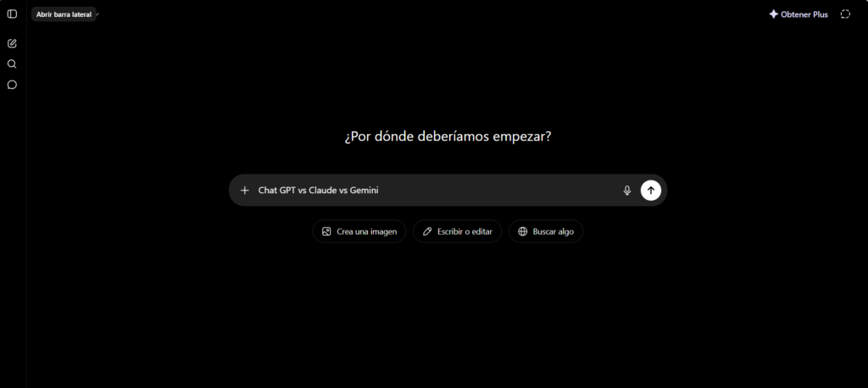868x388 pixels.
Task: Activate the microphone dictation icon
Action: coord(627,191)
